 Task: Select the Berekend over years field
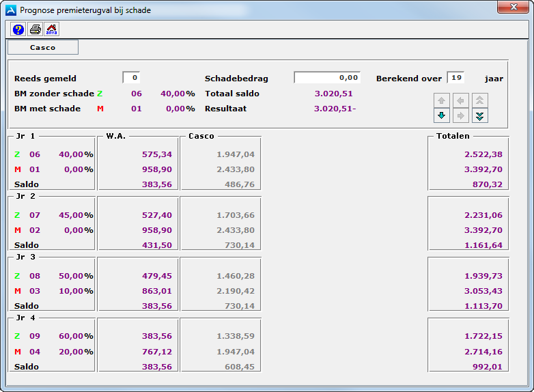(x=455, y=78)
